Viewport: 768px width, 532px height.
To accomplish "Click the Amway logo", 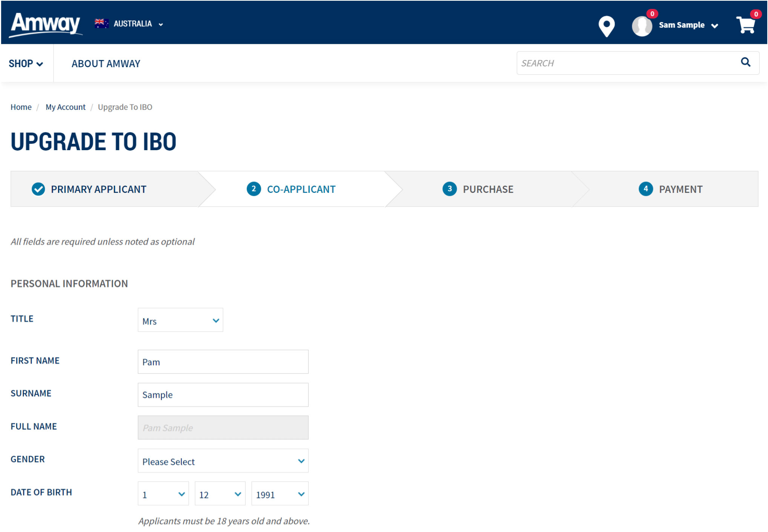I will pos(46,25).
